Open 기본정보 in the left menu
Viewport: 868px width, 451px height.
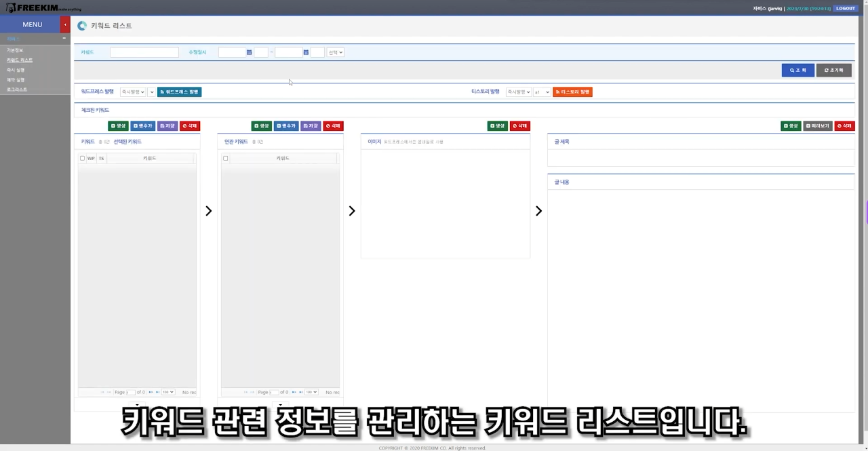(15, 51)
